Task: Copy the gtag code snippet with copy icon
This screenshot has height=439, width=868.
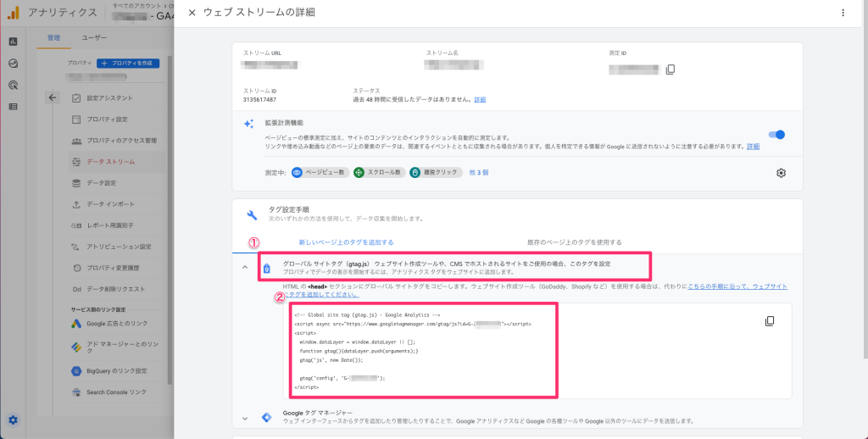Action: click(770, 322)
